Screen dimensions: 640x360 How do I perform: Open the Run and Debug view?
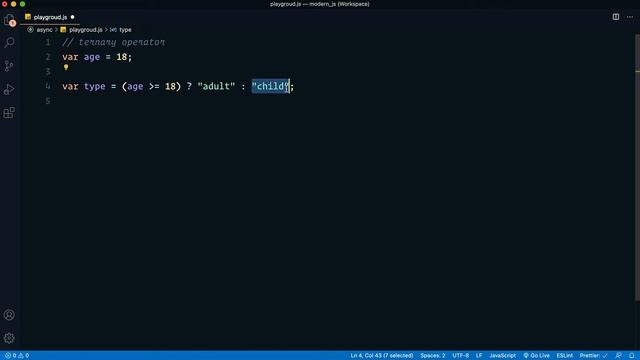[x=9, y=89]
